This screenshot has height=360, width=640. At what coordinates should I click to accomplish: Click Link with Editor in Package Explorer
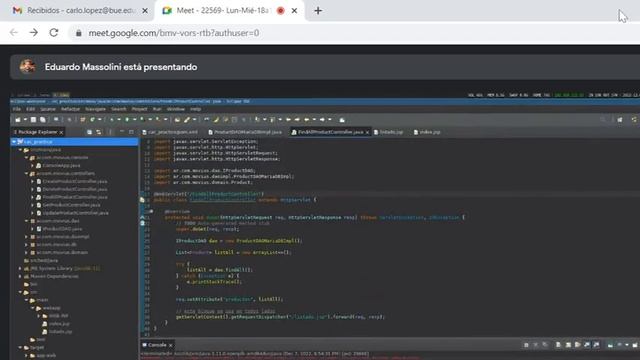[x=98, y=132]
